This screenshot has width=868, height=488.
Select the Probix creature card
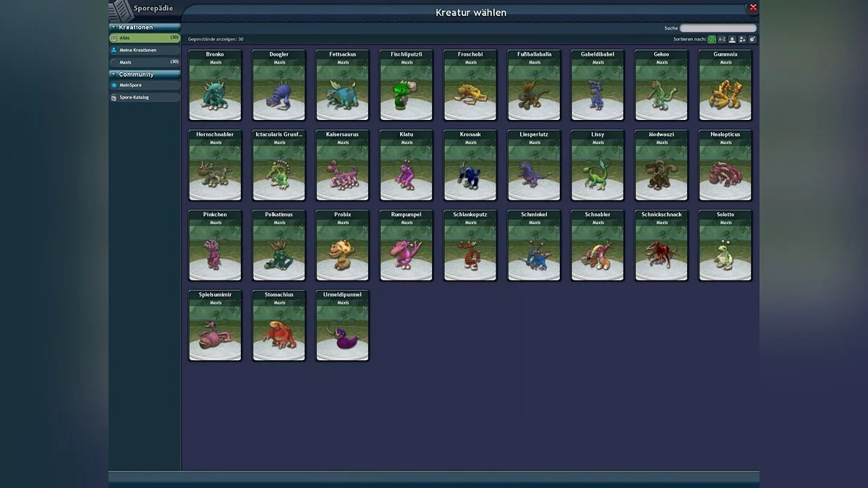(x=343, y=246)
